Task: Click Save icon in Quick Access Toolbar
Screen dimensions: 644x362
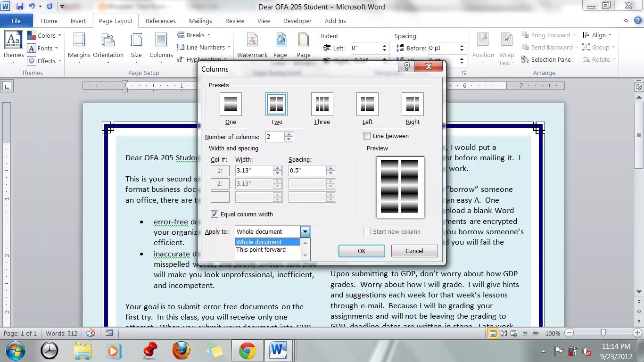Action: (20, 7)
